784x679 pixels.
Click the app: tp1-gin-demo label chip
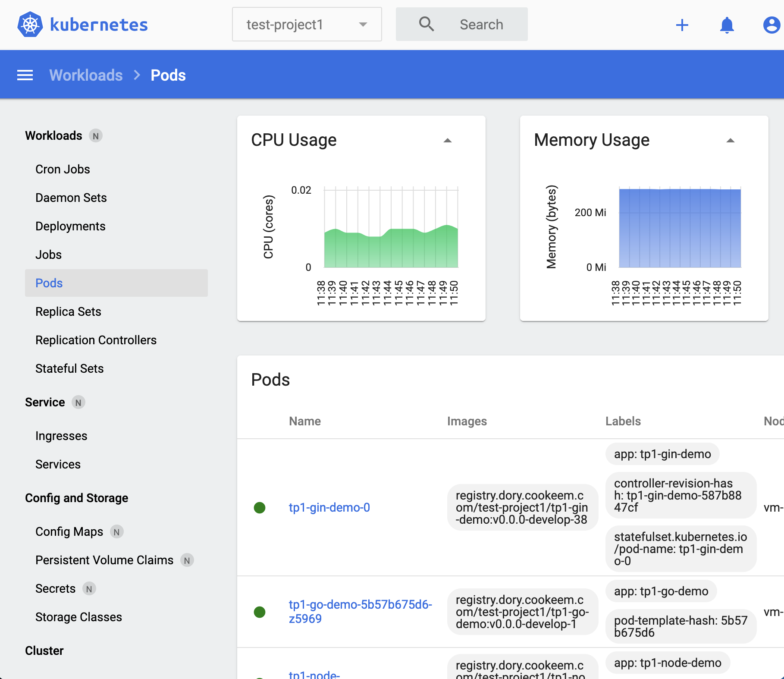pos(662,454)
